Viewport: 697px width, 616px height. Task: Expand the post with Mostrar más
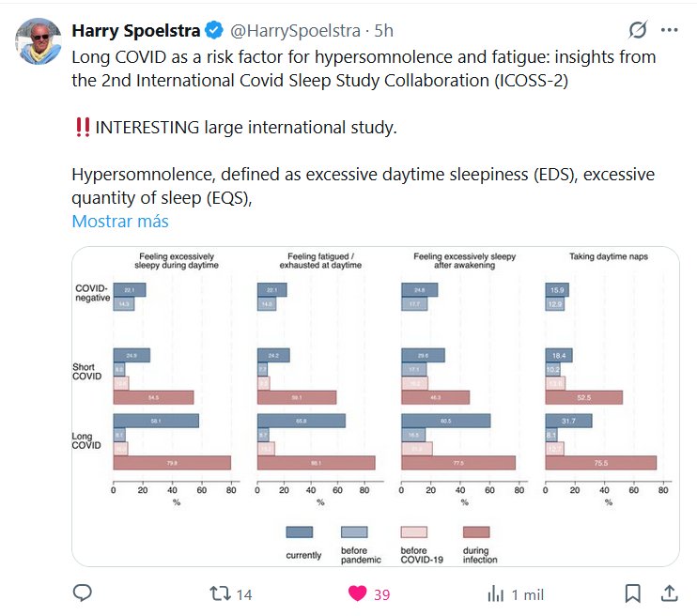120,222
